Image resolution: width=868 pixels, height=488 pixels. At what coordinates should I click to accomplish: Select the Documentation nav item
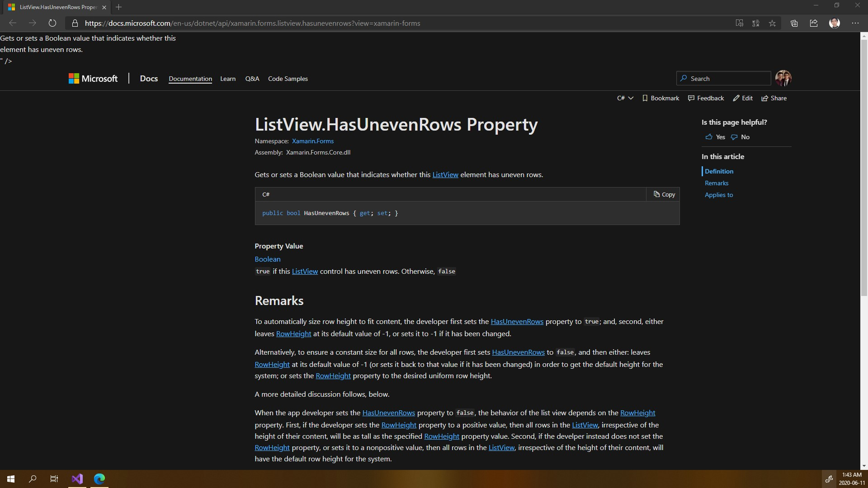[x=190, y=79]
